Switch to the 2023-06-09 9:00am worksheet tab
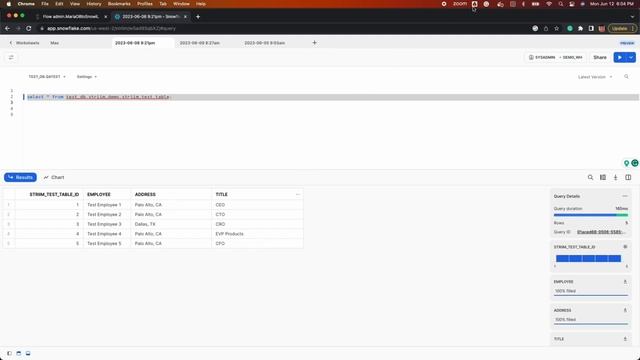The height and width of the screenshot is (360, 640). pyautogui.click(x=264, y=43)
